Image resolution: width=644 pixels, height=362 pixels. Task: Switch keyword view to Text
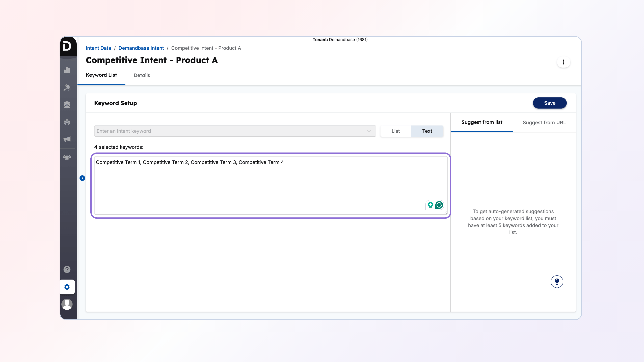[427, 131]
